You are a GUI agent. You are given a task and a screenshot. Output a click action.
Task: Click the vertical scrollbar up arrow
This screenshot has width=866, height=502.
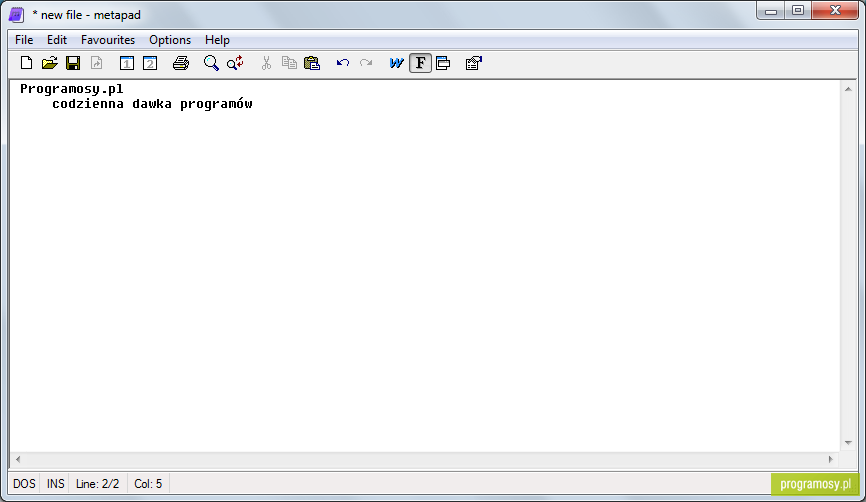click(x=848, y=89)
